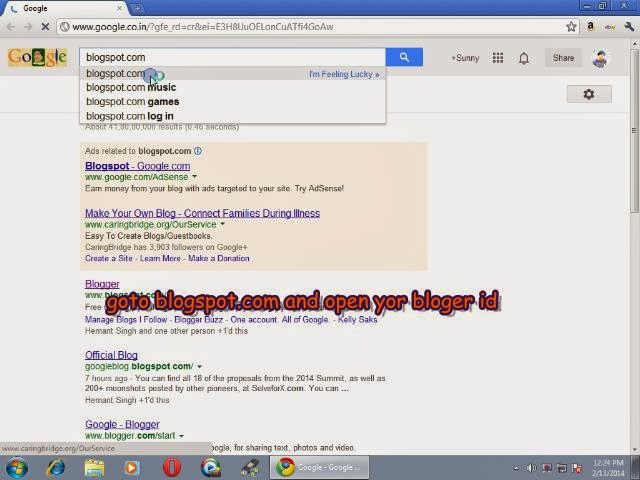Expand dropdown next to caringbridge.org/OurService
This screenshot has height=480, width=640.
(223, 224)
